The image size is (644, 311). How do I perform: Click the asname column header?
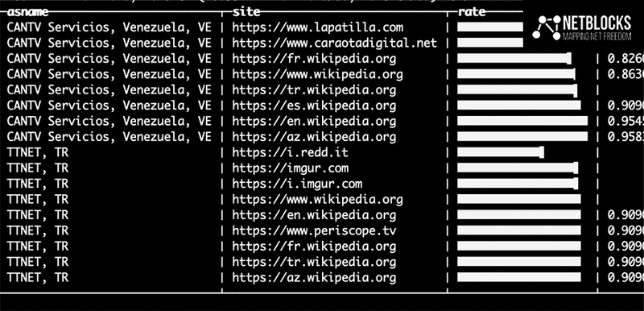(27, 12)
